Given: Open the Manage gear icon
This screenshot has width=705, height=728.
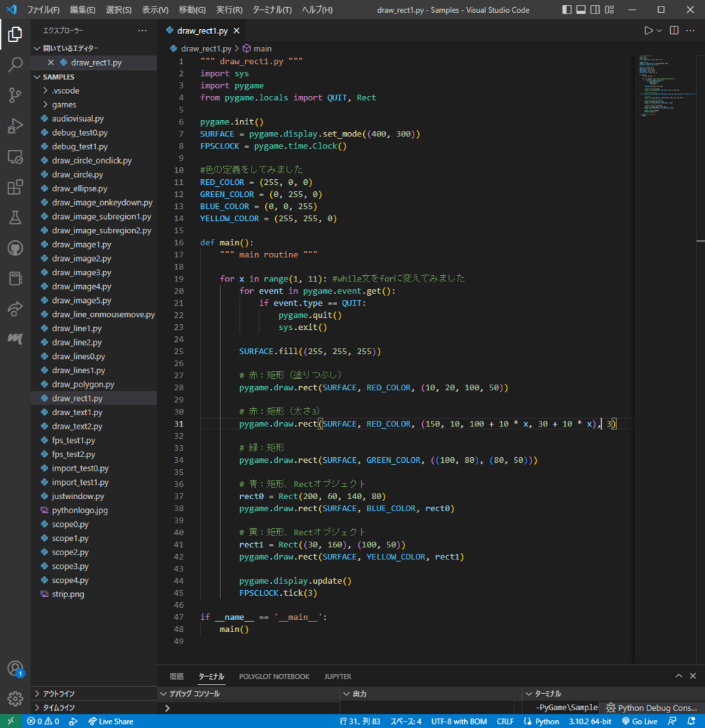Looking at the screenshot, I should pyautogui.click(x=15, y=698).
